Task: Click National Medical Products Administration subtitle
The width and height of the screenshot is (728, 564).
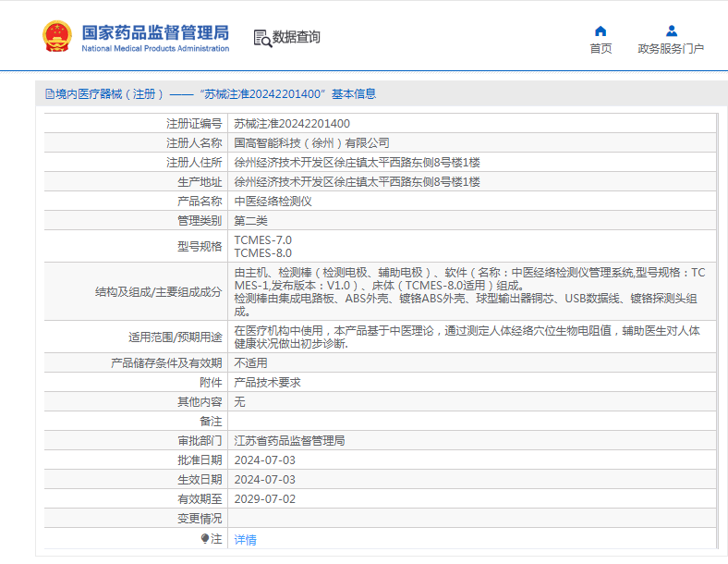Action: click(x=155, y=48)
